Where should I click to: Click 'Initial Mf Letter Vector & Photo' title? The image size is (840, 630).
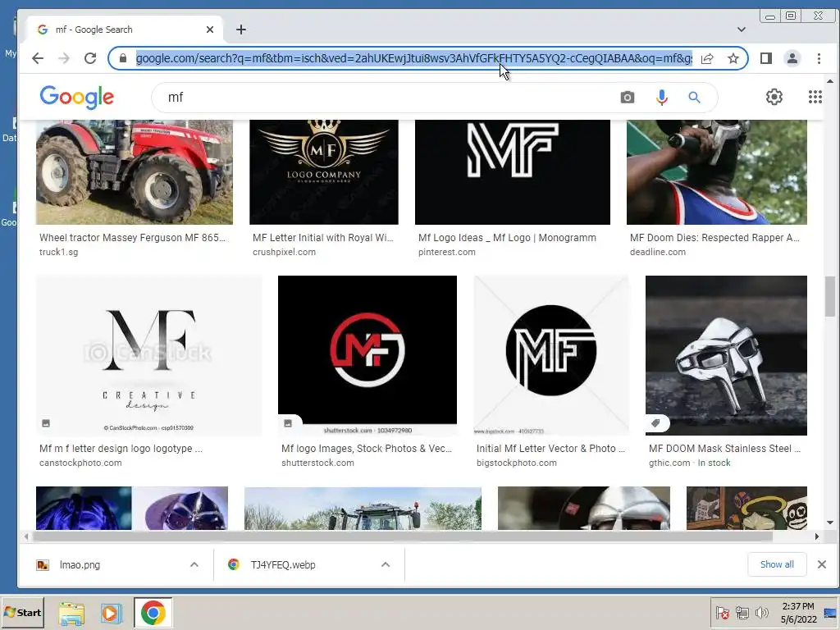[550, 449]
